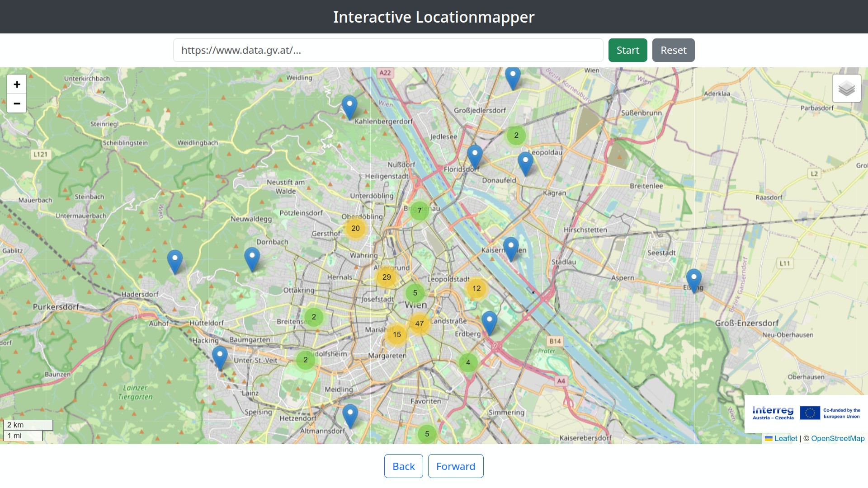
Task: Expand the cluster of 29 locations
Action: (x=387, y=277)
